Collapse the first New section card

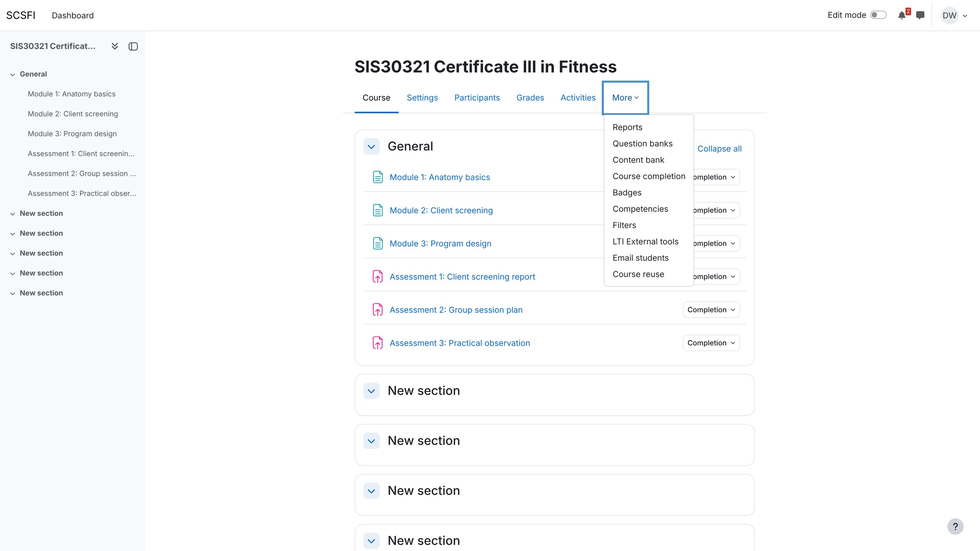371,391
